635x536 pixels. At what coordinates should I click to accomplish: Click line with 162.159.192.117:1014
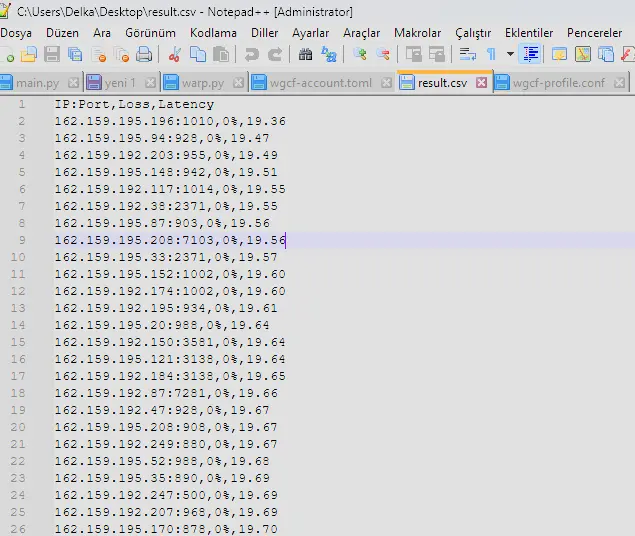170,189
